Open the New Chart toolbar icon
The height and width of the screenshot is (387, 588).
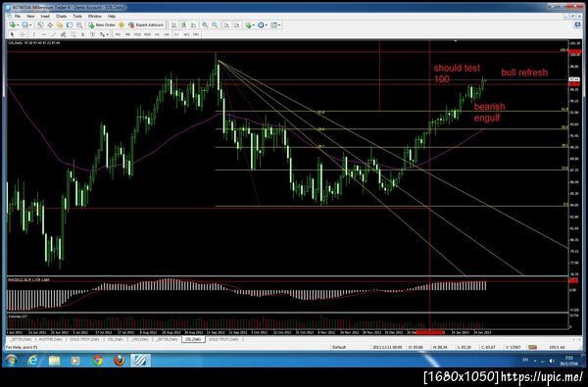coord(13,25)
